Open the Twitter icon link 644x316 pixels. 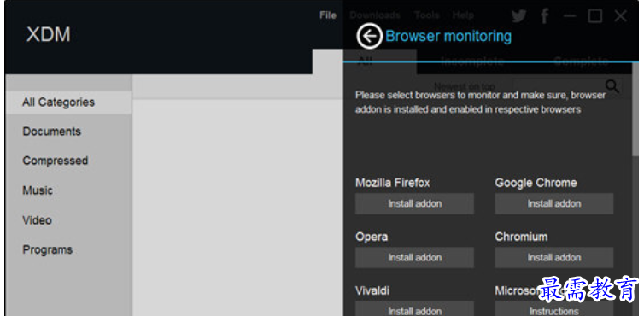519,16
